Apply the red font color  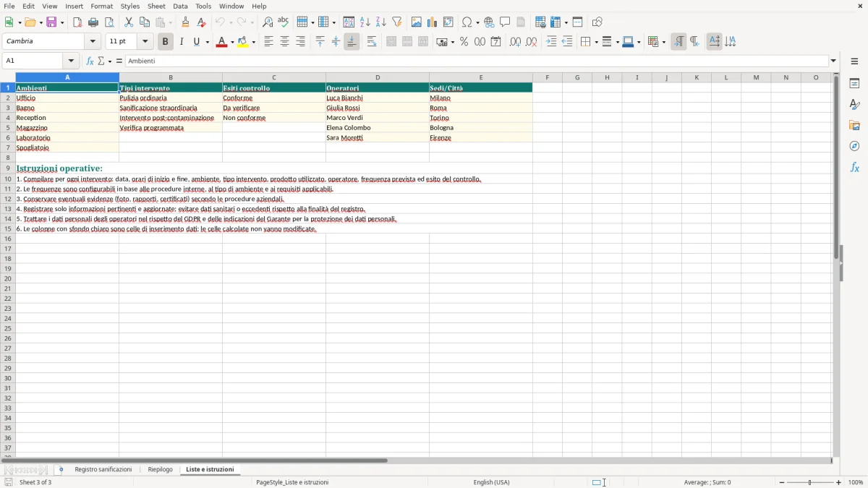221,42
